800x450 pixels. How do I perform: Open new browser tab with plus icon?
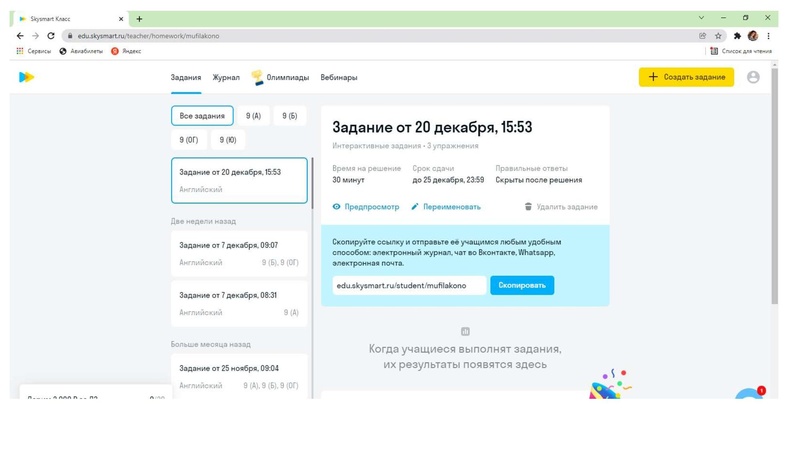(139, 19)
